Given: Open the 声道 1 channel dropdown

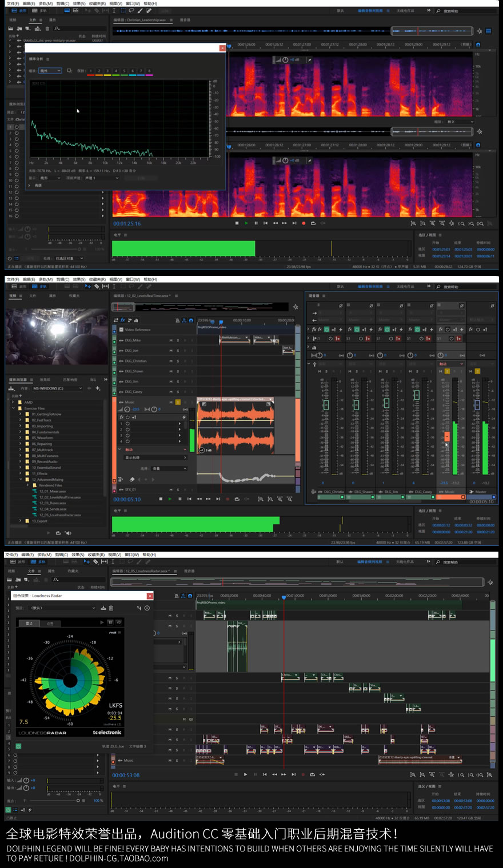Looking at the screenshot, I should (102, 178).
